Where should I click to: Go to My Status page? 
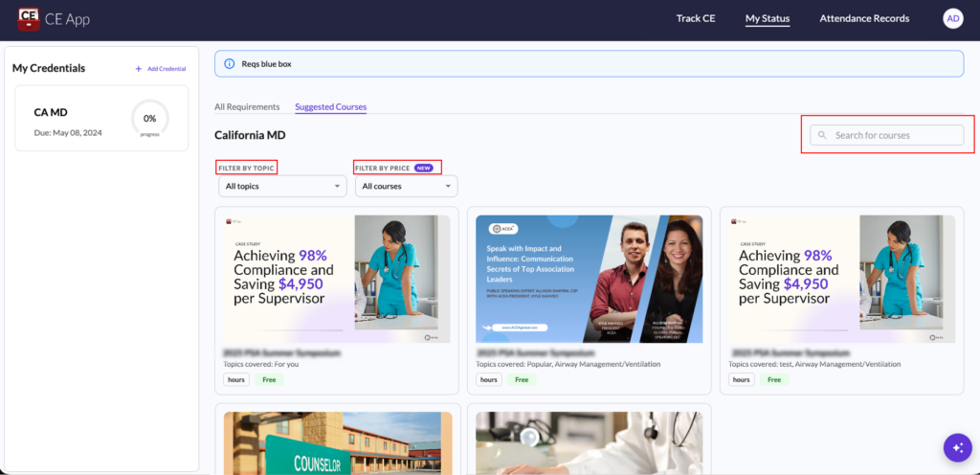pyautogui.click(x=768, y=19)
